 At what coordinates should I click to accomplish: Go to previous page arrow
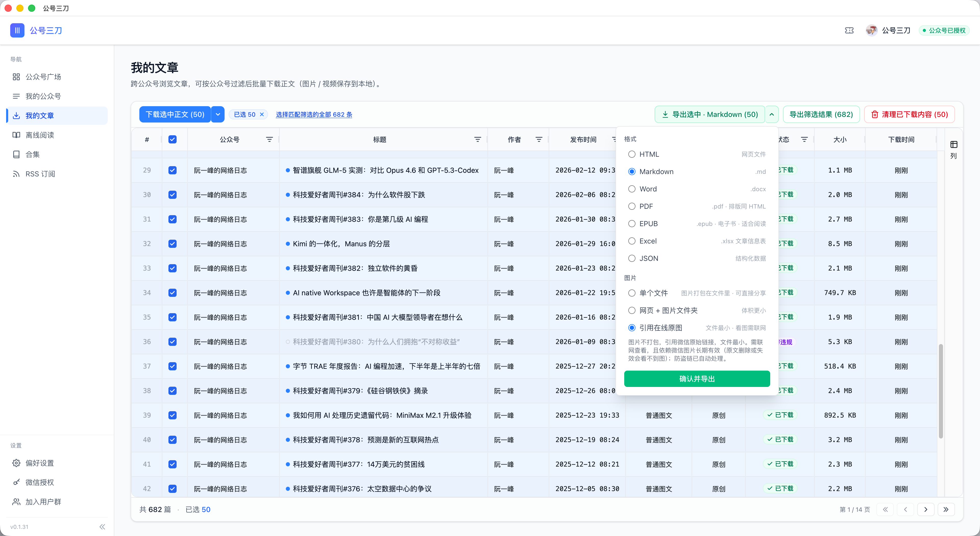click(x=905, y=510)
